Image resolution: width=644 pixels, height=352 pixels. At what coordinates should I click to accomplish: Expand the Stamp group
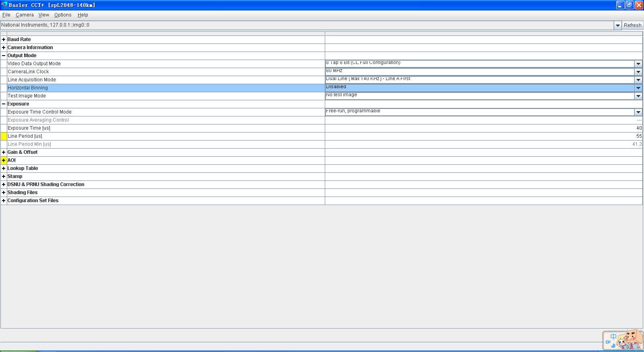coord(4,176)
